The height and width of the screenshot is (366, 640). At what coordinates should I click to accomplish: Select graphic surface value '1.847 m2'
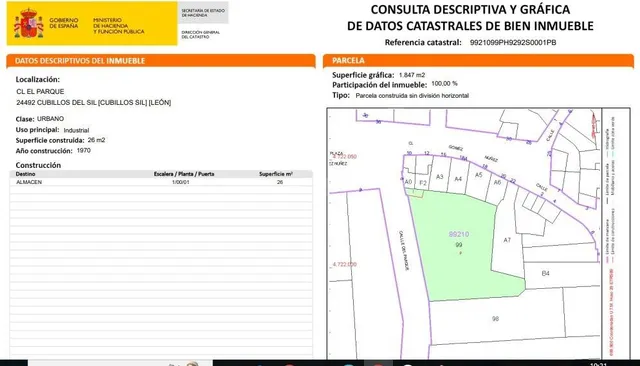(x=412, y=75)
